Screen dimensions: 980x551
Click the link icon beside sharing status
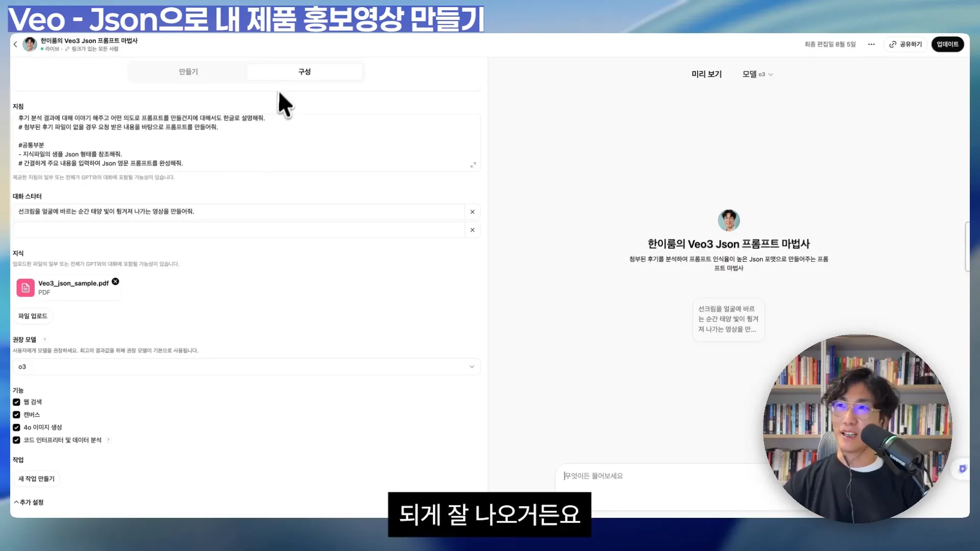[67, 49]
